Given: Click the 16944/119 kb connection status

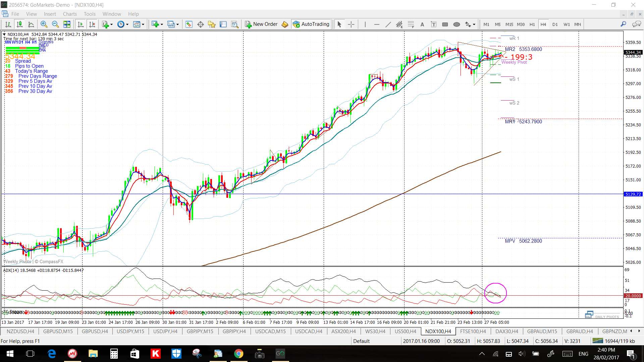Looking at the screenshot, I should pyautogui.click(x=614, y=341).
